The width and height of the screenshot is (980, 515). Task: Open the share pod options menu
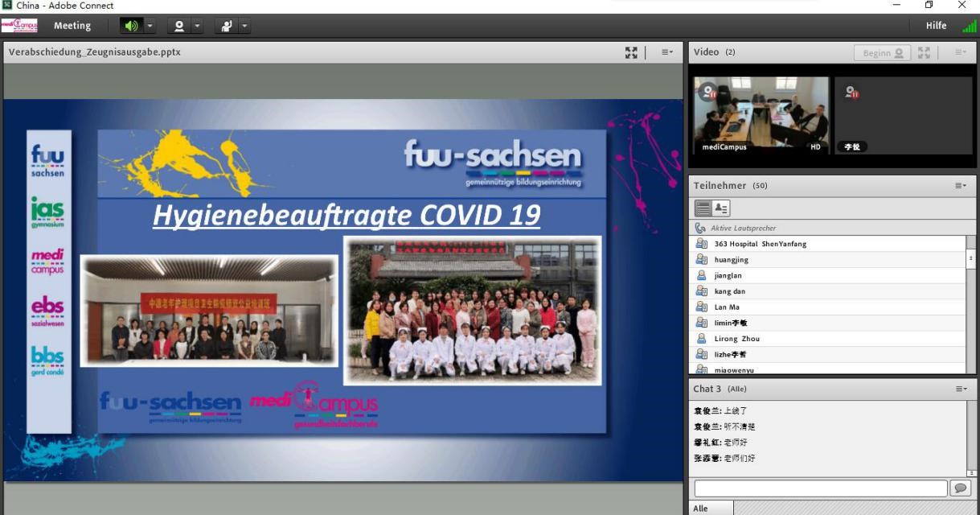click(667, 52)
